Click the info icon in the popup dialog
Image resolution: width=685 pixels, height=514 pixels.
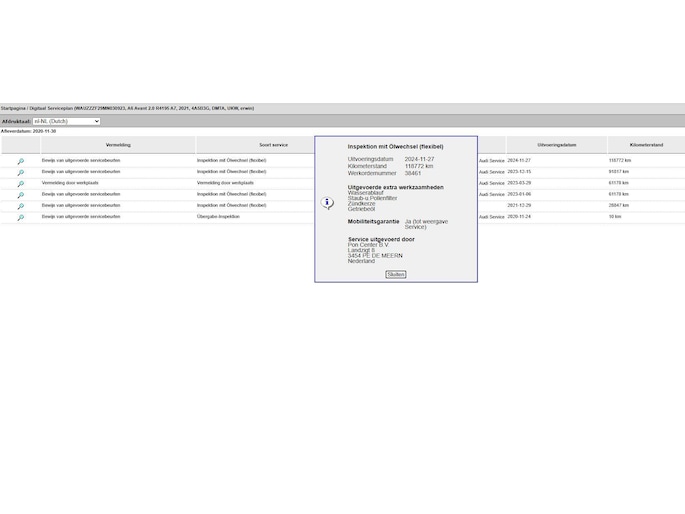point(327,203)
